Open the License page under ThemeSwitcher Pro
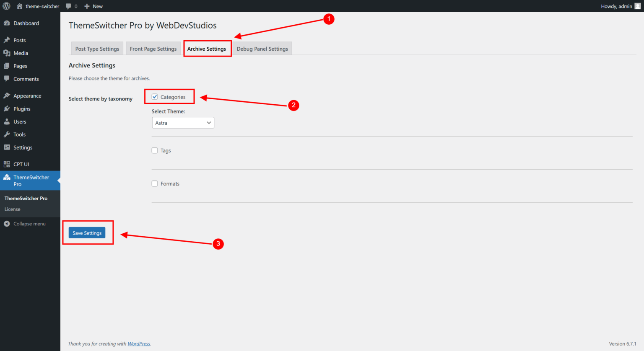The image size is (644, 351). coord(12,209)
